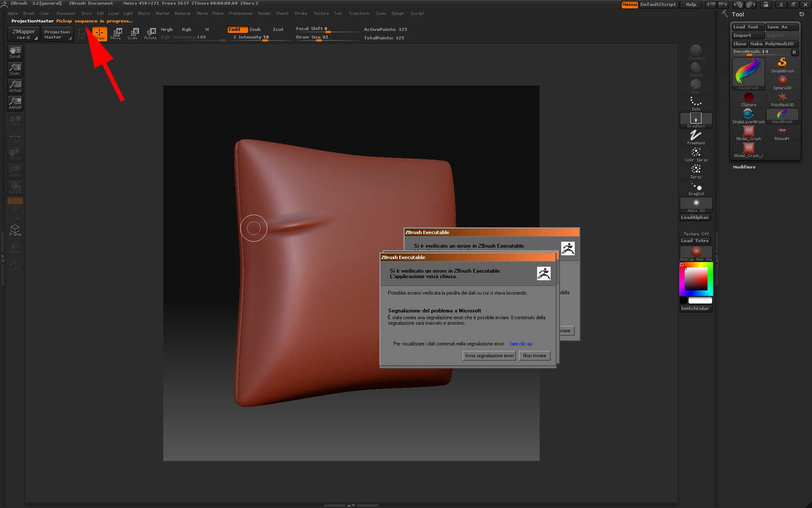
Task: Open the Zplugin menu
Action: 398,14
